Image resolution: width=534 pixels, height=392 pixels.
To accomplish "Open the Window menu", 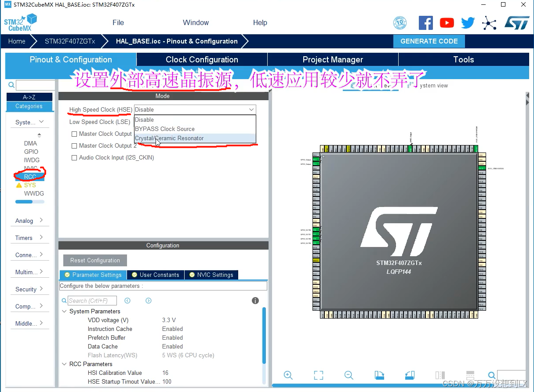I will (196, 23).
